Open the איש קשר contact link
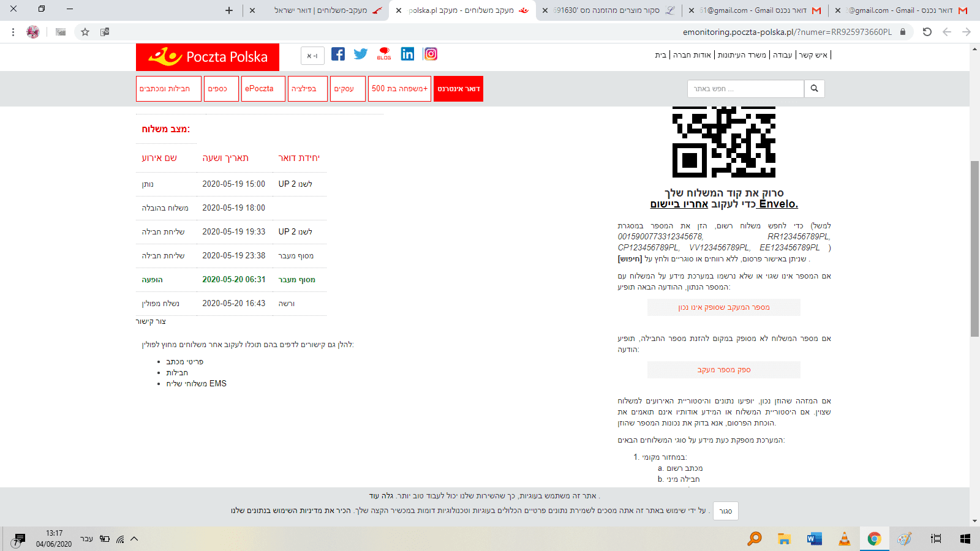 (813, 55)
